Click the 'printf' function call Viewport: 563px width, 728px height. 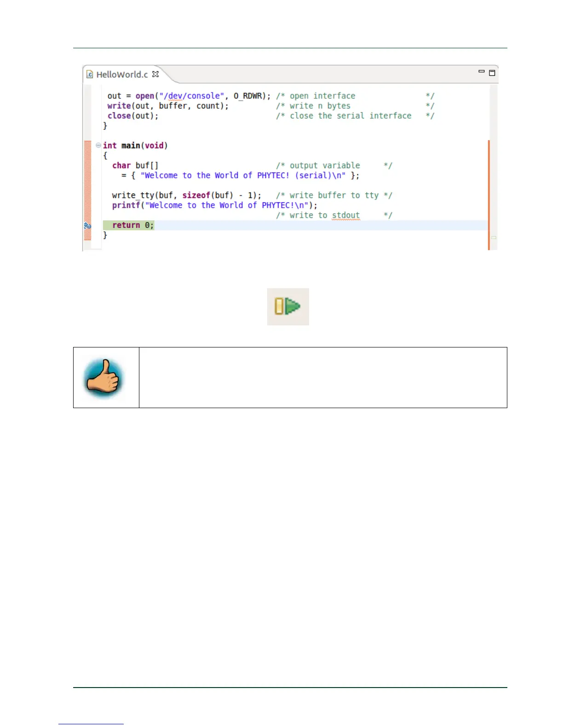click(x=126, y=205)
